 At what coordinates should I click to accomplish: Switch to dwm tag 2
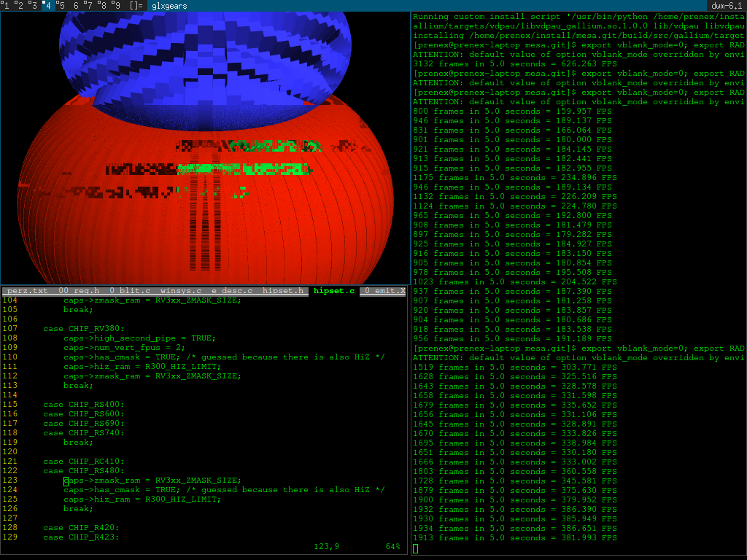point(20,6)
